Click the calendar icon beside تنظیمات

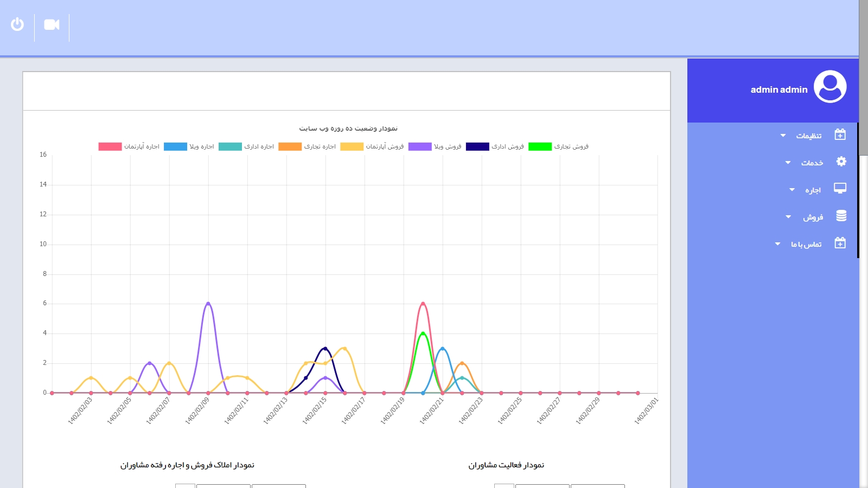click(840, 134)
